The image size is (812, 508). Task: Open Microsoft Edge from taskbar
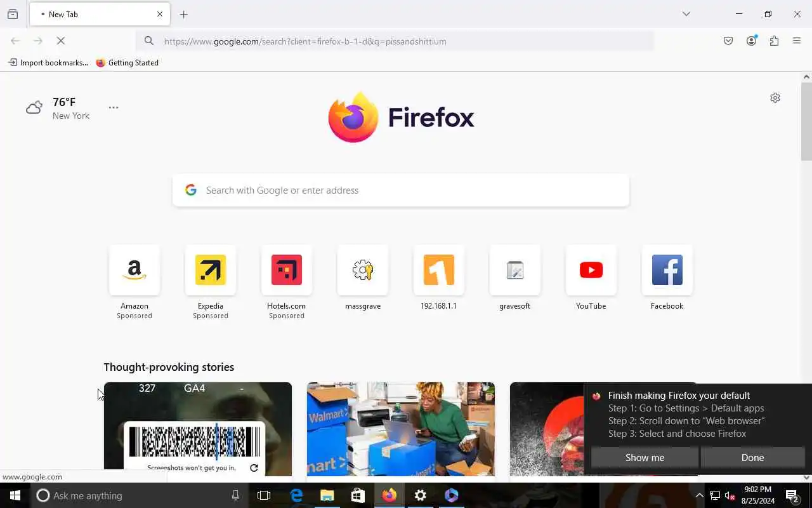[x=296, y=495]
